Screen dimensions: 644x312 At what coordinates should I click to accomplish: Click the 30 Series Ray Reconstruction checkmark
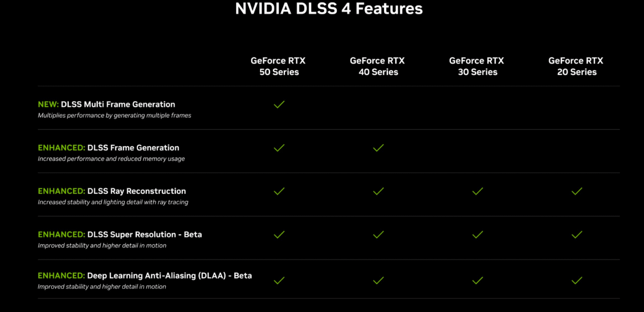[x=478, y=191]
